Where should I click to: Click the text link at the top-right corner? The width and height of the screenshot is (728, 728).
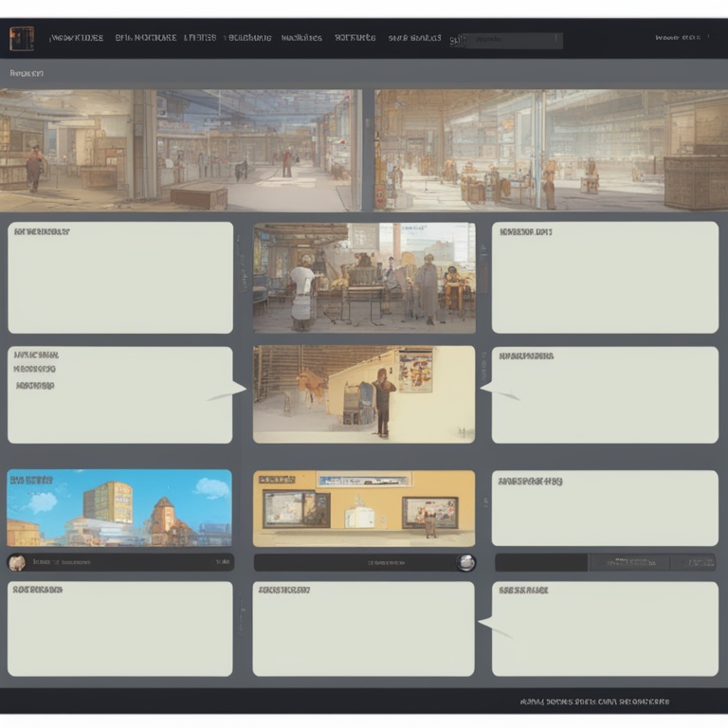click(678, 38)
